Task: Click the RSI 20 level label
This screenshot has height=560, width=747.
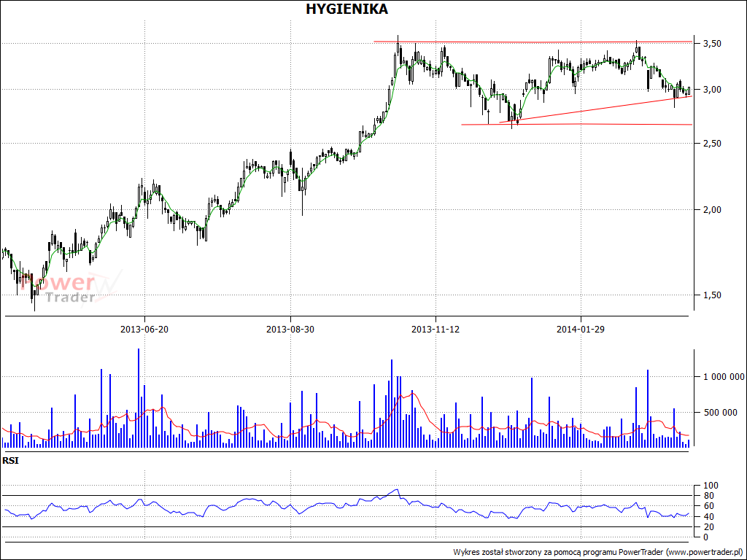Action: 709,526
